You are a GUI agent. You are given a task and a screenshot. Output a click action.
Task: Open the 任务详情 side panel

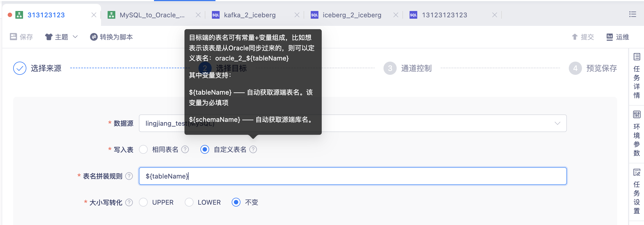(x=637, y=76)
